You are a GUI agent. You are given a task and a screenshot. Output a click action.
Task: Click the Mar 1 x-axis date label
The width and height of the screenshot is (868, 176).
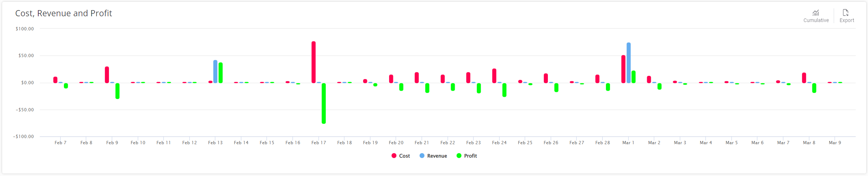coord(628,143)
